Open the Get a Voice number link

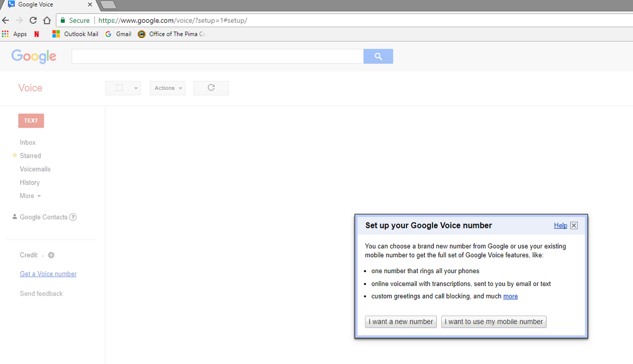click(x=48, y=274)
